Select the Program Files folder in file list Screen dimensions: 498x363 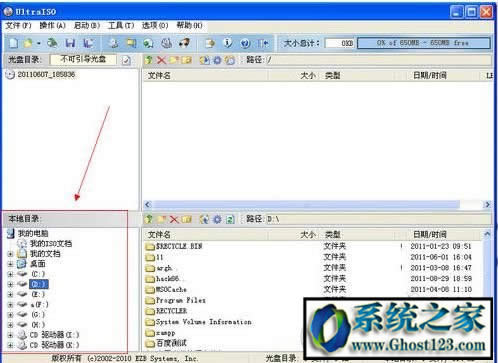[x=180, y=300]
